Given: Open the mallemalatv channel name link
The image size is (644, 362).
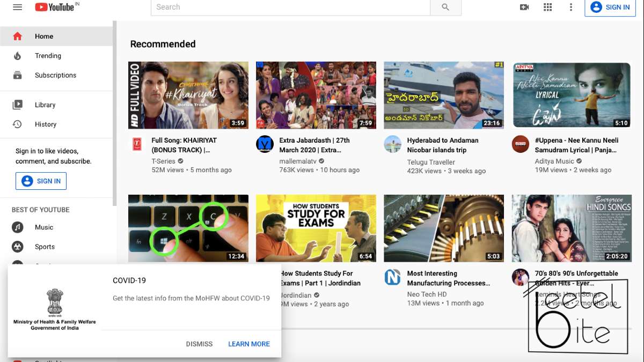Looking at the screenshot, I should [x=298, y=161].
